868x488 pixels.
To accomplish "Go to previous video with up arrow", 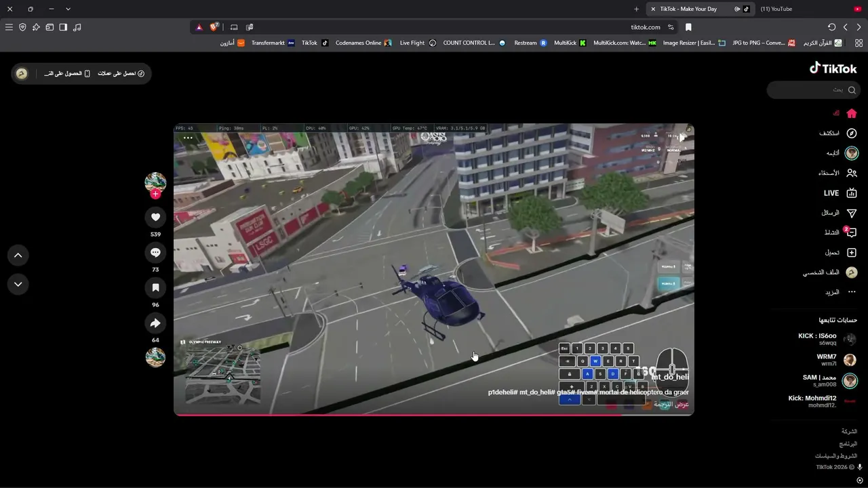I will [18, 255].
